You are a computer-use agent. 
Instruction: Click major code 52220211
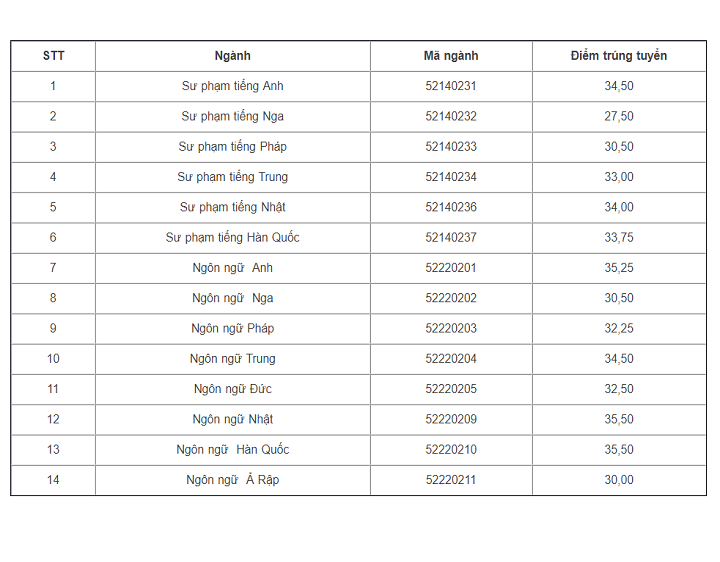point(451,480)
